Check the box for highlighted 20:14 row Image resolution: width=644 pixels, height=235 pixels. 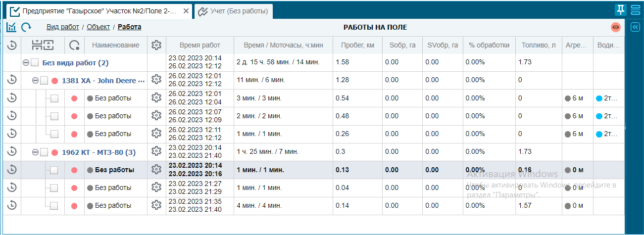pyautogui.click(x=54, y=170)
